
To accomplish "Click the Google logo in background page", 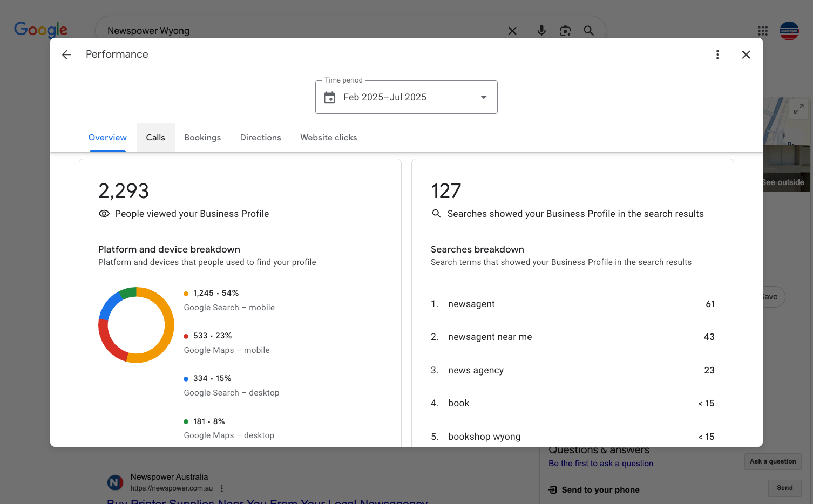I will pos(41,29).
